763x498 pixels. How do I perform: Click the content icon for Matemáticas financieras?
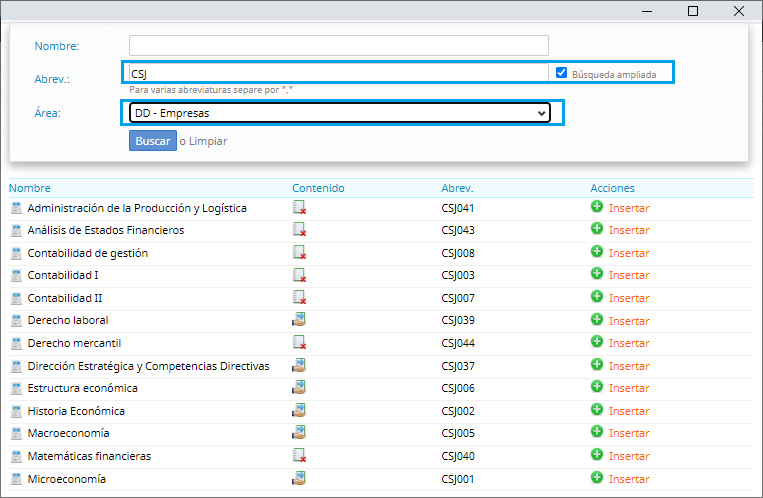tap(299, 455)
